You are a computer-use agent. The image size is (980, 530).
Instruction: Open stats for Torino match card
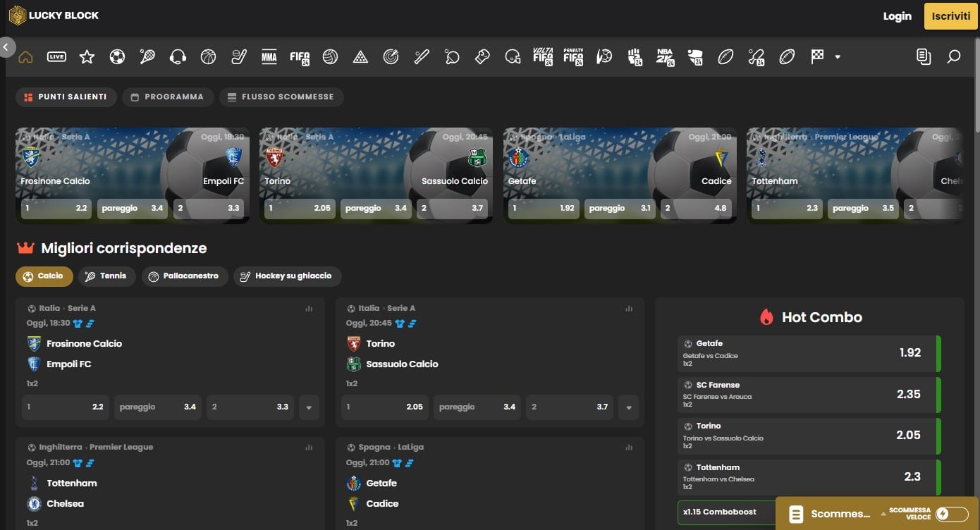pos(629,309)
